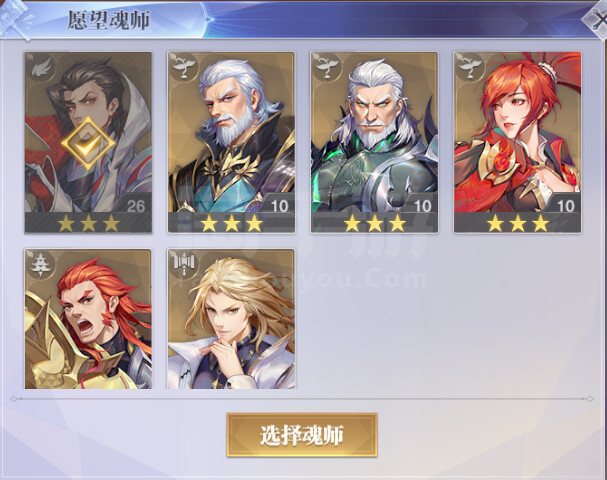This screenshot has width=607, height=480.
Task: Click the 26 count badge on first card
Action: click(135, 206)
